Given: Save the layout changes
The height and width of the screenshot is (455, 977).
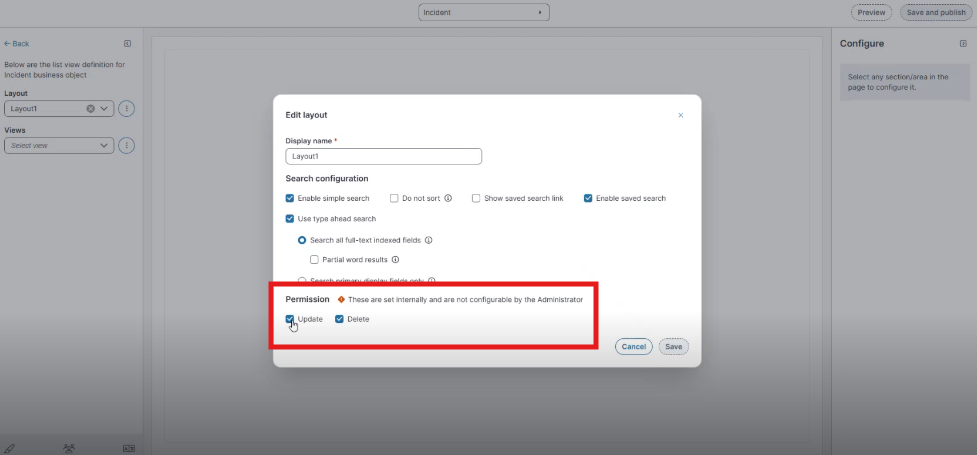Looking at the screenshot, I should pyautogui.click(x=674, y=347).
